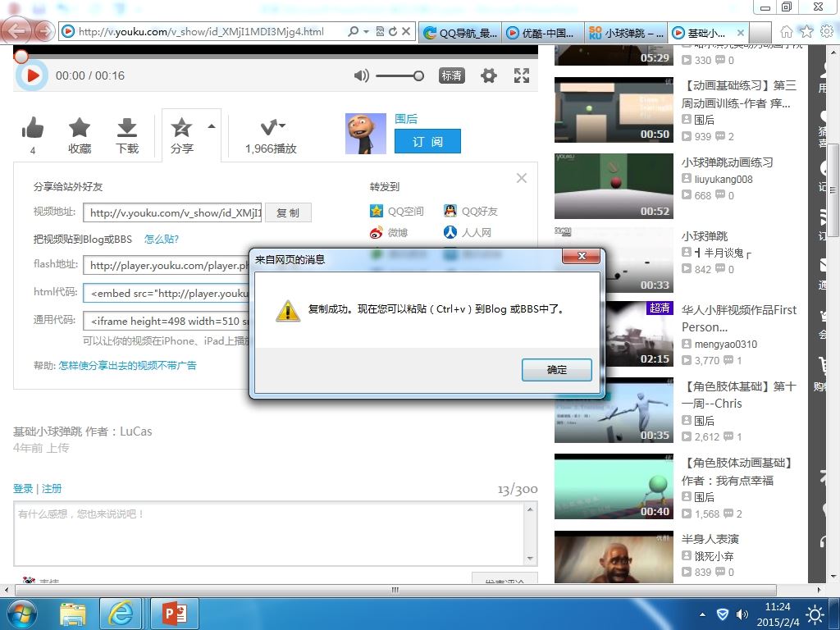Screen dimensions: 840x630
Task: Open the uploader avatar image
Action: pyautogui.click(x=366, y=134)
